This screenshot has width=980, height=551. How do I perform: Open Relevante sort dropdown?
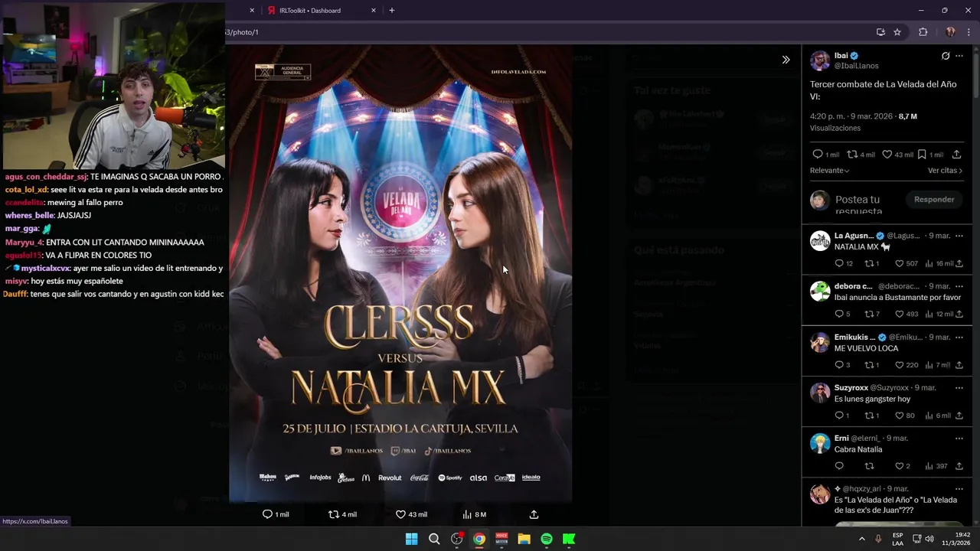click(x=830, y=171)
